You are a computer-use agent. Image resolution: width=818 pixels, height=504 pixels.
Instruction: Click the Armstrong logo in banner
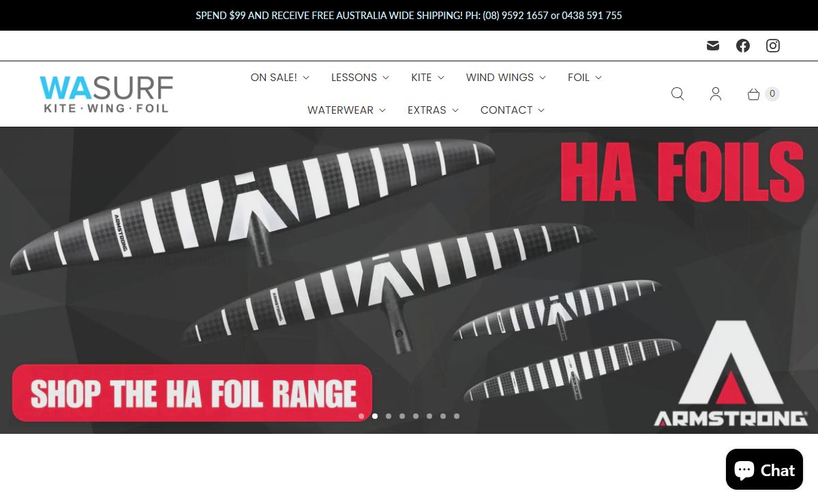click(731, 373)
